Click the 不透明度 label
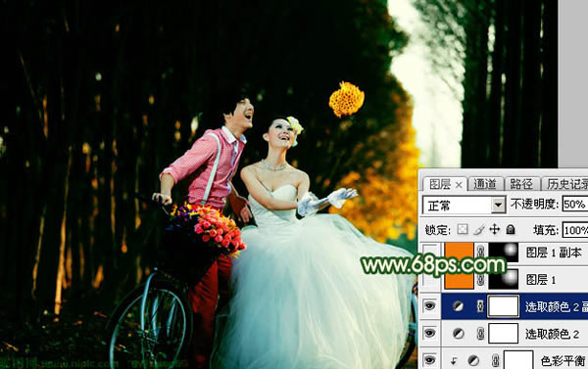 (534, 205)
